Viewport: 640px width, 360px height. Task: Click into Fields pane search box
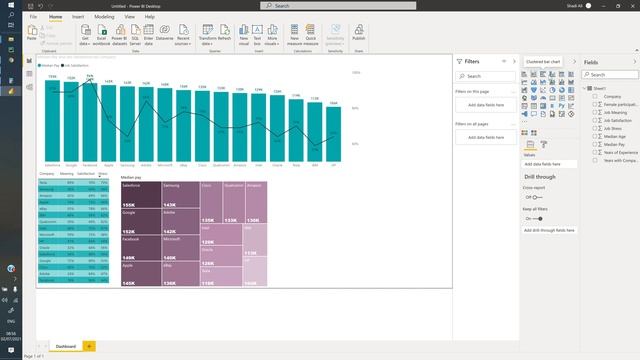pos(610,75)
